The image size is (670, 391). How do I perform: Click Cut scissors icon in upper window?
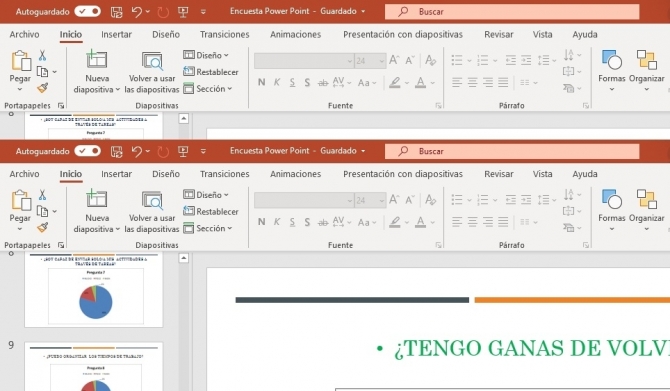42,55
